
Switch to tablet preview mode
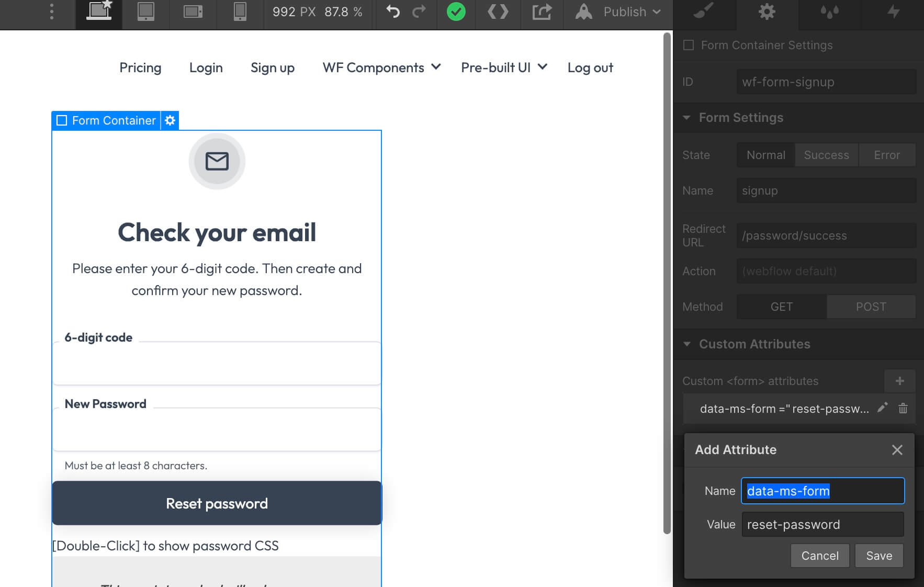(145, 11)
